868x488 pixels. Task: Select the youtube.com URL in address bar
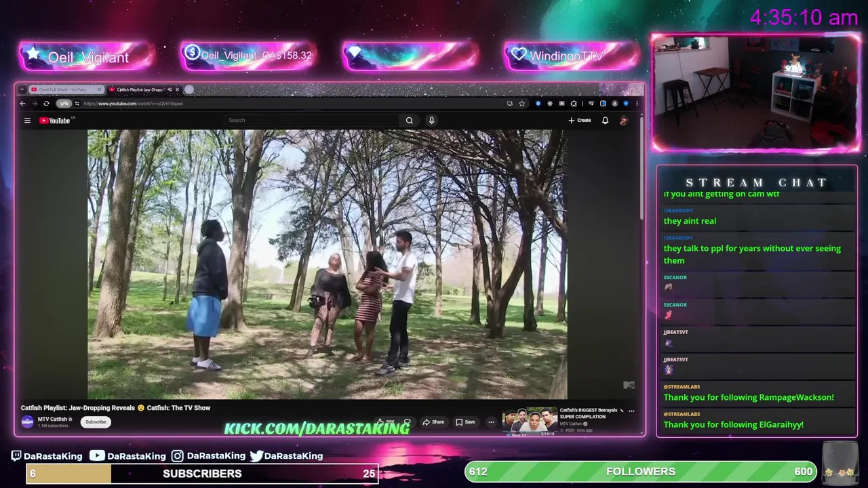tap(134, 104)
